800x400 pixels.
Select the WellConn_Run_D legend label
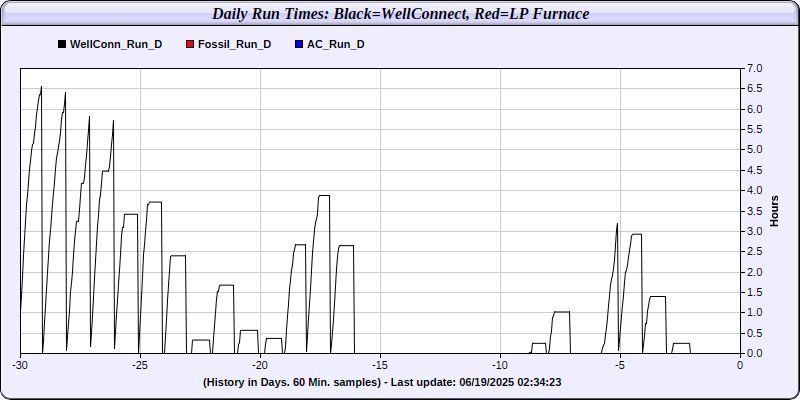(116, 44)
